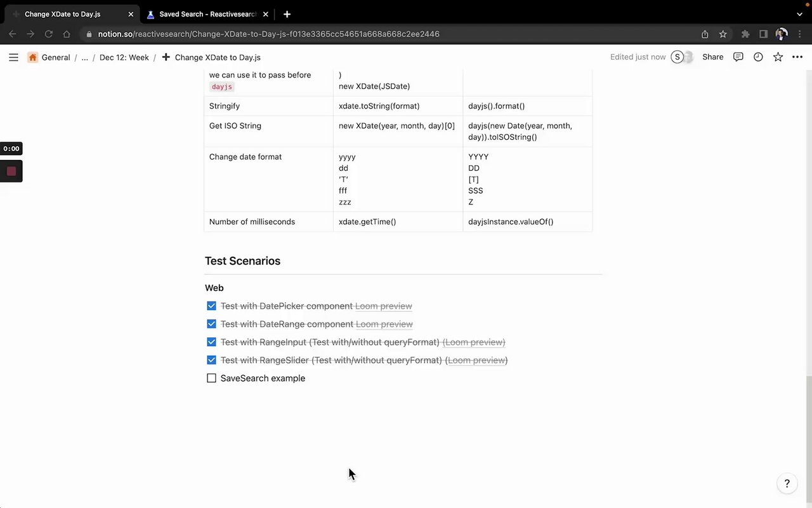The height and width of the screenshot is (508, 812).
Task: Go to Dec 12: Week breadcrumb
Action: (x=124, y=57)
